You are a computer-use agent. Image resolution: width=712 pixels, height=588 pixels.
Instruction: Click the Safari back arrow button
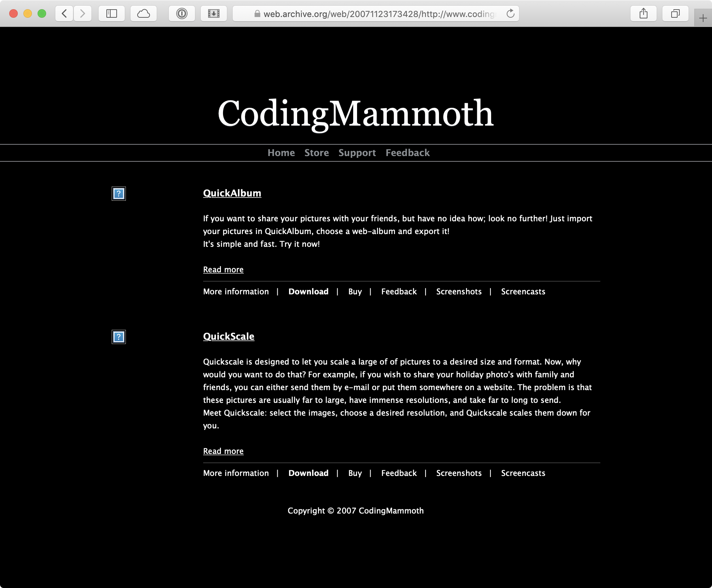click(x=64, y=14)
